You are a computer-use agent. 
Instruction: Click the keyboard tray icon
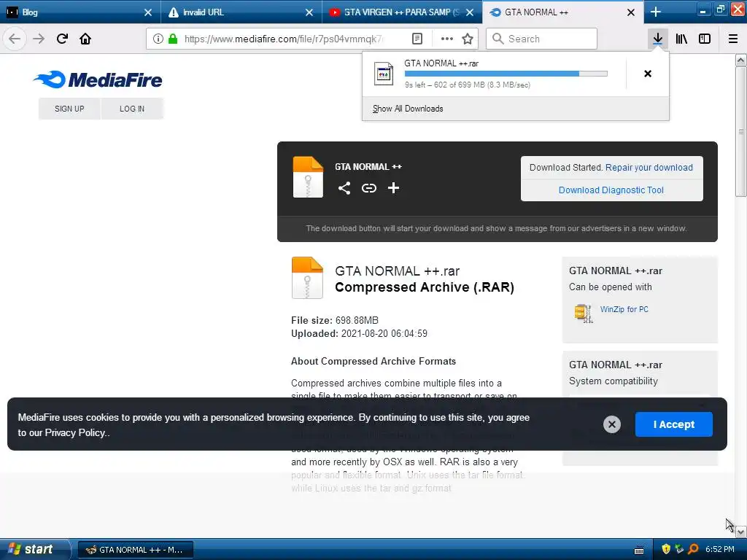639,550
